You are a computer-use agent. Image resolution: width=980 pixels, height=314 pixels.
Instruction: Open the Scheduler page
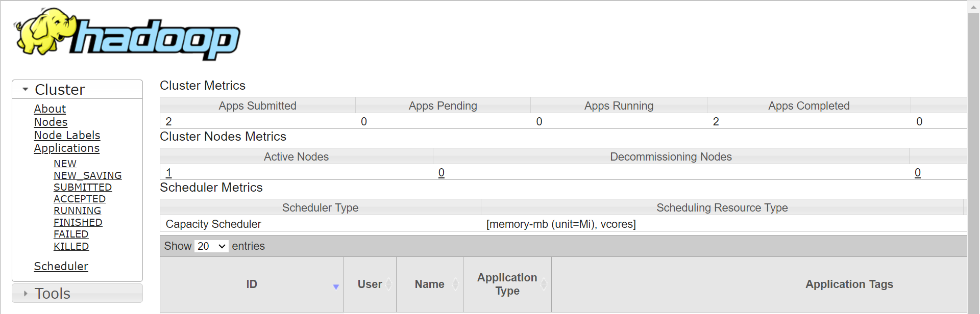(x=61, y=266)
